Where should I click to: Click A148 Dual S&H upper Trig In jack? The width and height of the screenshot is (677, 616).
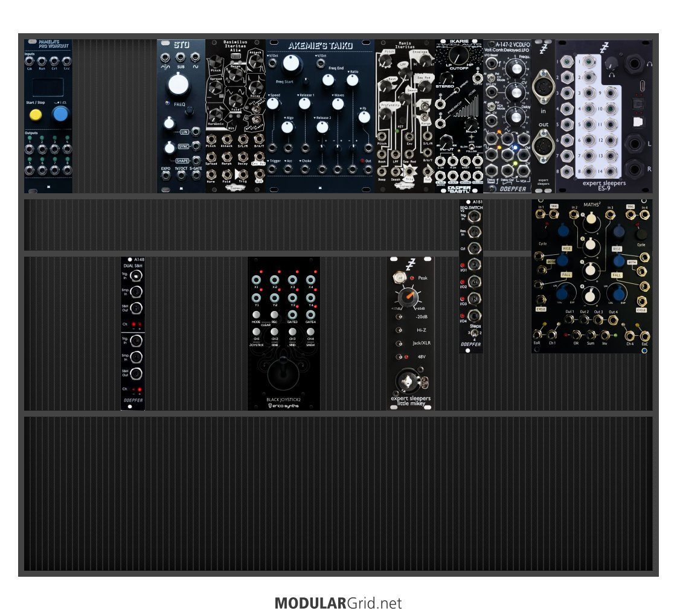[x=136, y=275]
